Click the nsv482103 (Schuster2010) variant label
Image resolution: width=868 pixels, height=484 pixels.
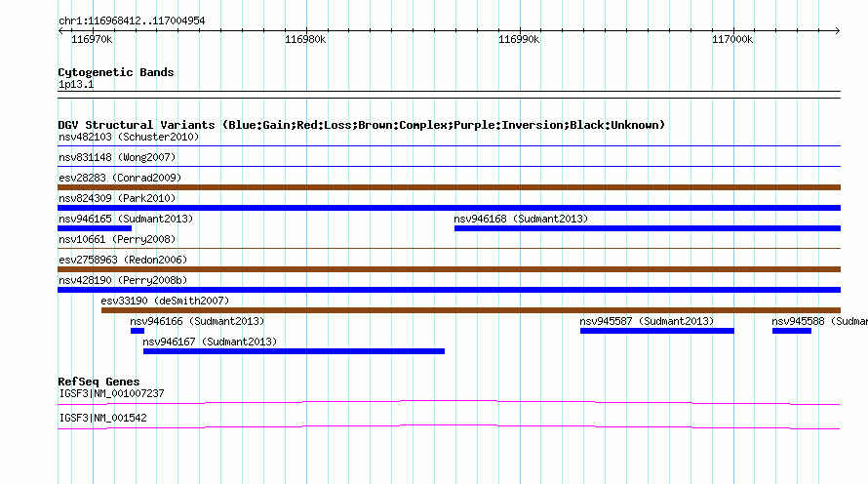pos(129,137)
